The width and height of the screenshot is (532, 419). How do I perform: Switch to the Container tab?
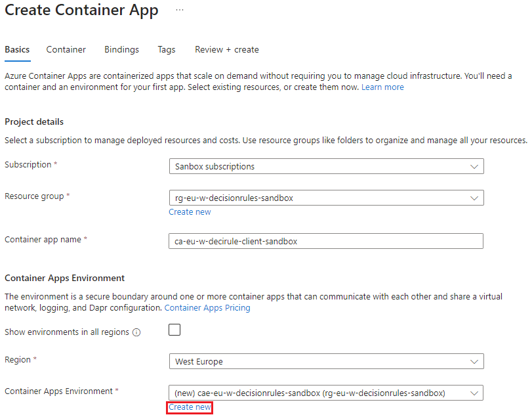click(66, 50)
